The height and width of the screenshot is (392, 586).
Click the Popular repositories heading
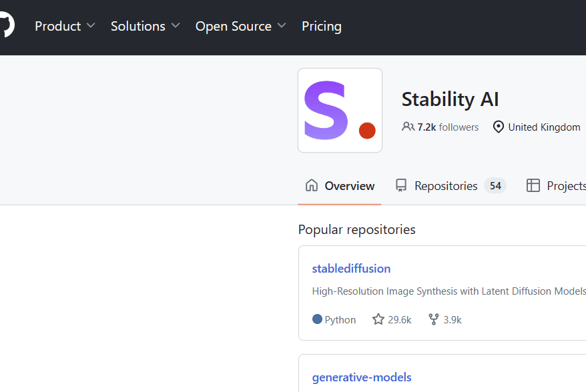pos(357,229)
